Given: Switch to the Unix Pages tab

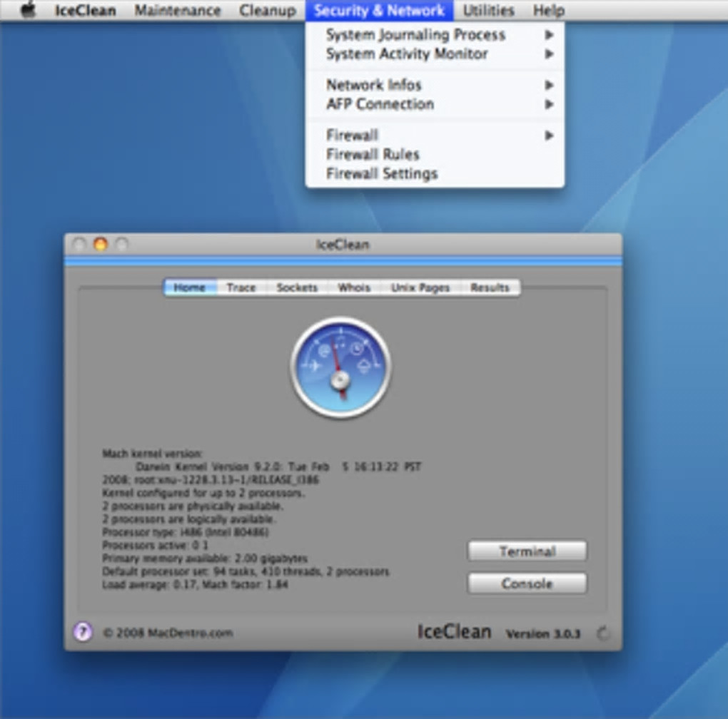Looking at the screenshot, I should [x=420, y=287].
